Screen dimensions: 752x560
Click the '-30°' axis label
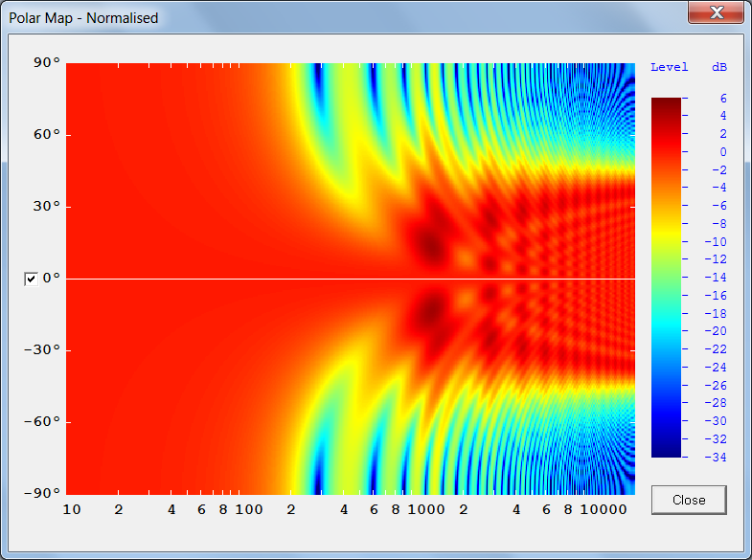(x=42, y=349)
